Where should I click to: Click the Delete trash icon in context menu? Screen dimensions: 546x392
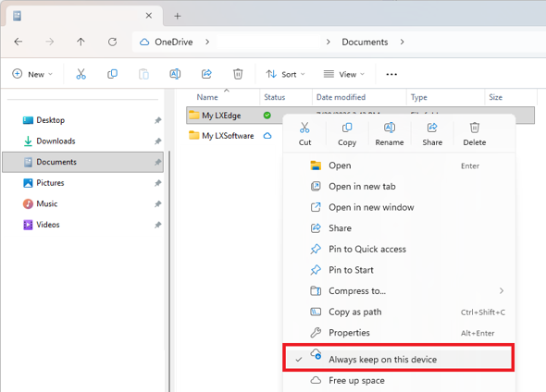pos(474,128)
